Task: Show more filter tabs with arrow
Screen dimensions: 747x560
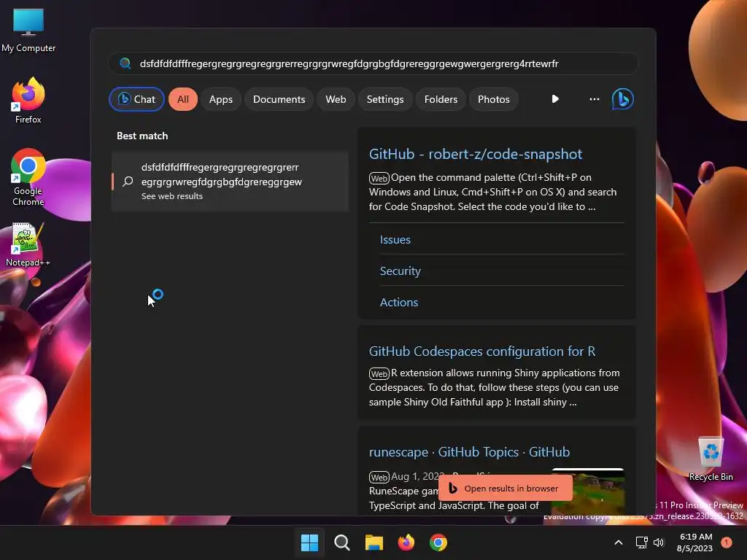Action: [x=555, y=99]
